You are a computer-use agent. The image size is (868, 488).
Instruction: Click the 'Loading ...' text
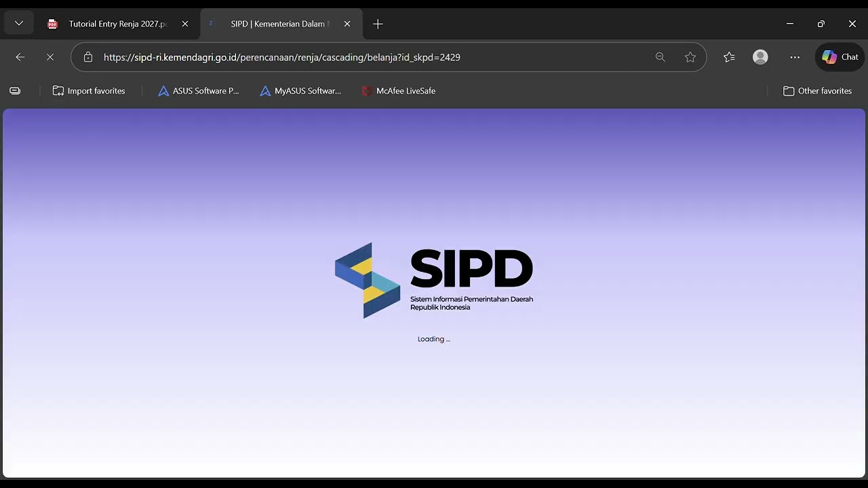click(x=434, y=339)
